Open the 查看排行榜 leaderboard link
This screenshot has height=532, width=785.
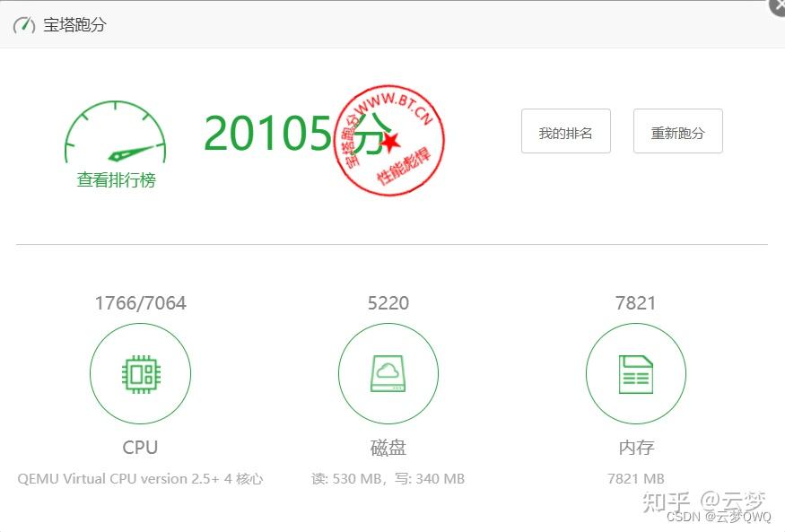pos(116,179)
